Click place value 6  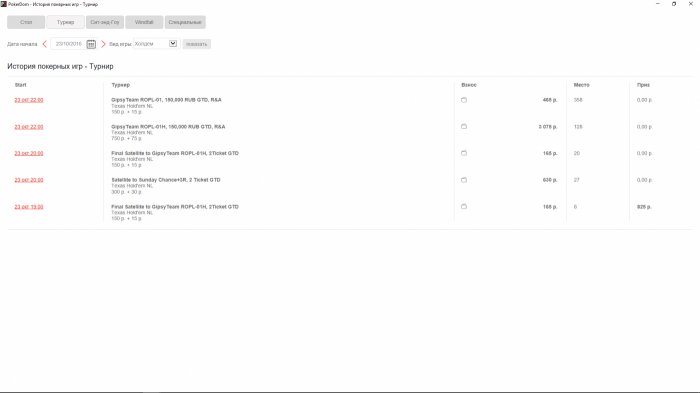(575, 207)
